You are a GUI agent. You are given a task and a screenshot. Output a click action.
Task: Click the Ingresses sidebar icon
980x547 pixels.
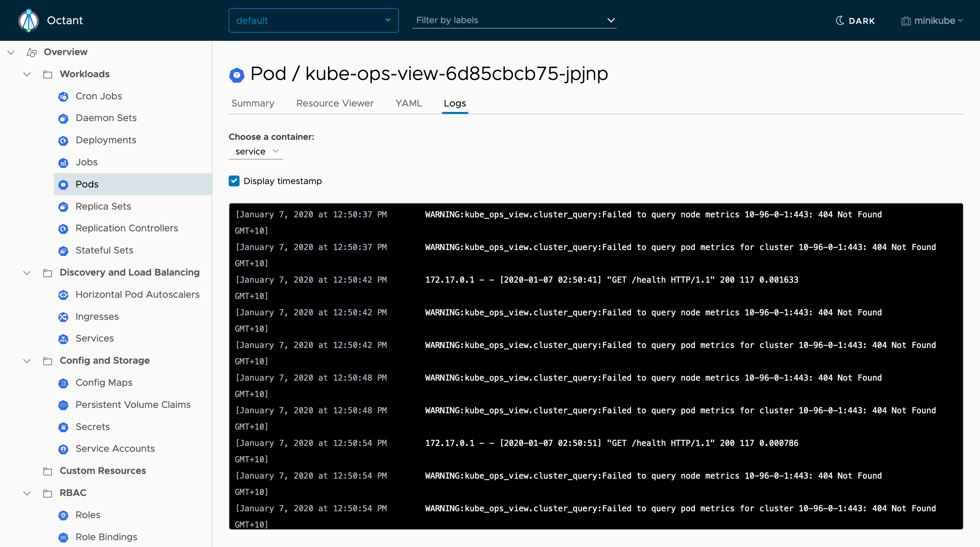point(63,317)
